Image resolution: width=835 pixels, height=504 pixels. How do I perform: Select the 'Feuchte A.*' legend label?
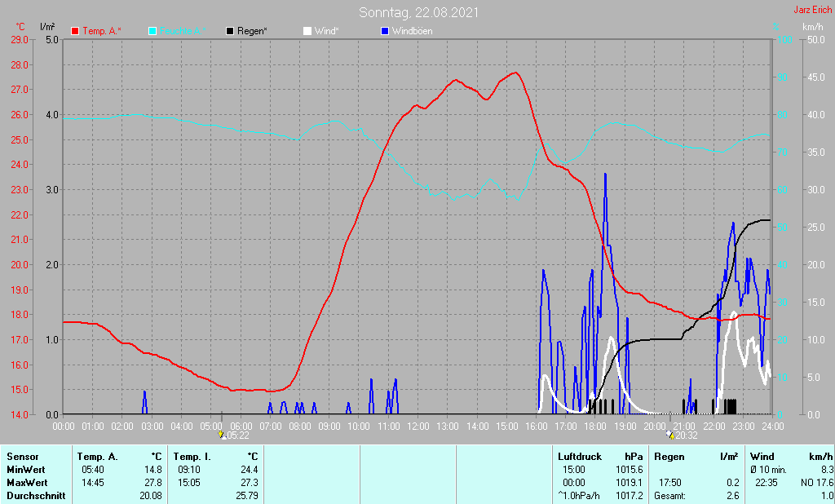click(183, 32)
